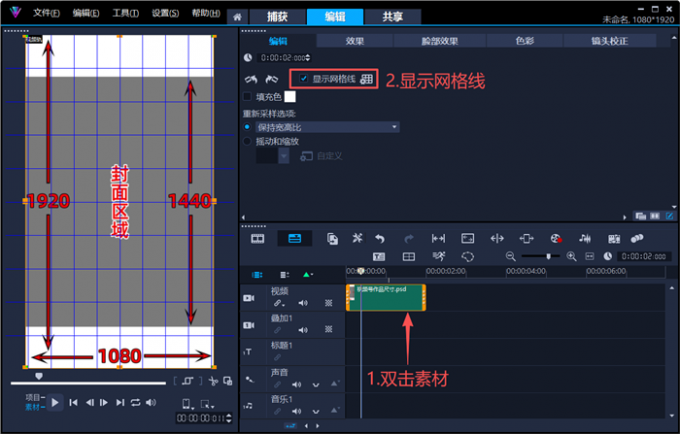The image size is (680, 434).
Task: Open multi-trim stretch arrows icon
Action: [438, 238]
